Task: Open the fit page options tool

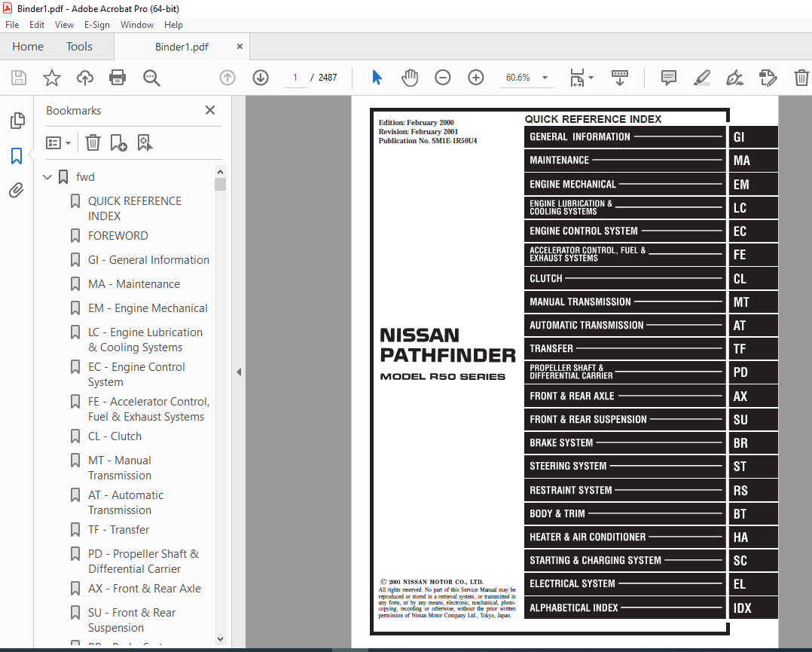Action: pos(581,78)
